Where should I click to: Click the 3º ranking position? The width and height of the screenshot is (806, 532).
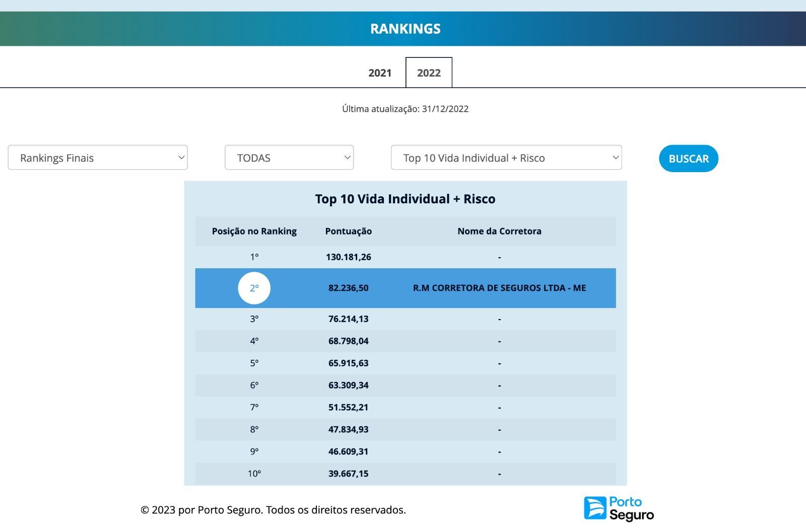click(x=254, y=319)
